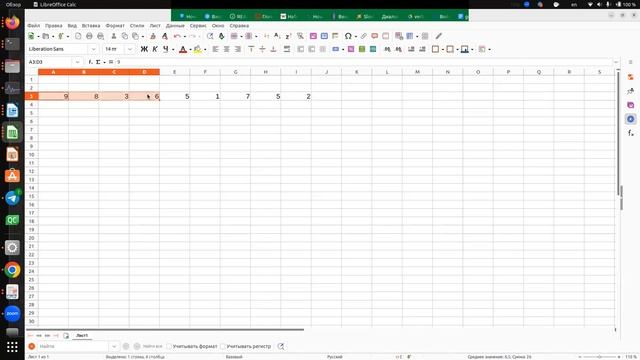Close the Find toolbar
This screenshot has height=360, width=640.
coord(32,346)
